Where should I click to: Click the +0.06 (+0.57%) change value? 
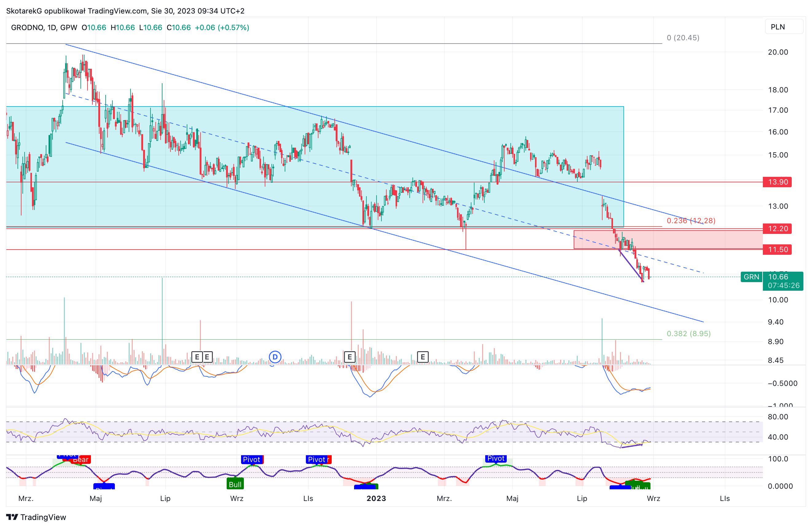(222, 27)
